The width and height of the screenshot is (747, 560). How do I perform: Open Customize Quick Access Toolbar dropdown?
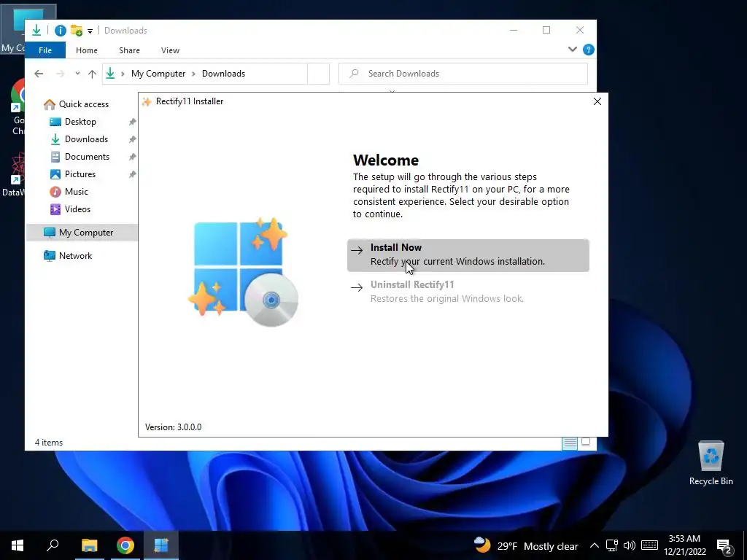(x=90, y=31)
